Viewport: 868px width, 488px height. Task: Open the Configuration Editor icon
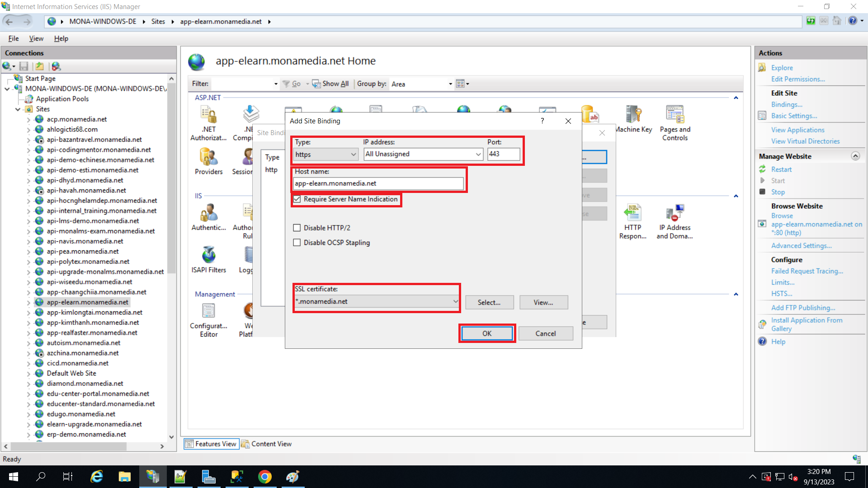[x=208, y=320]
